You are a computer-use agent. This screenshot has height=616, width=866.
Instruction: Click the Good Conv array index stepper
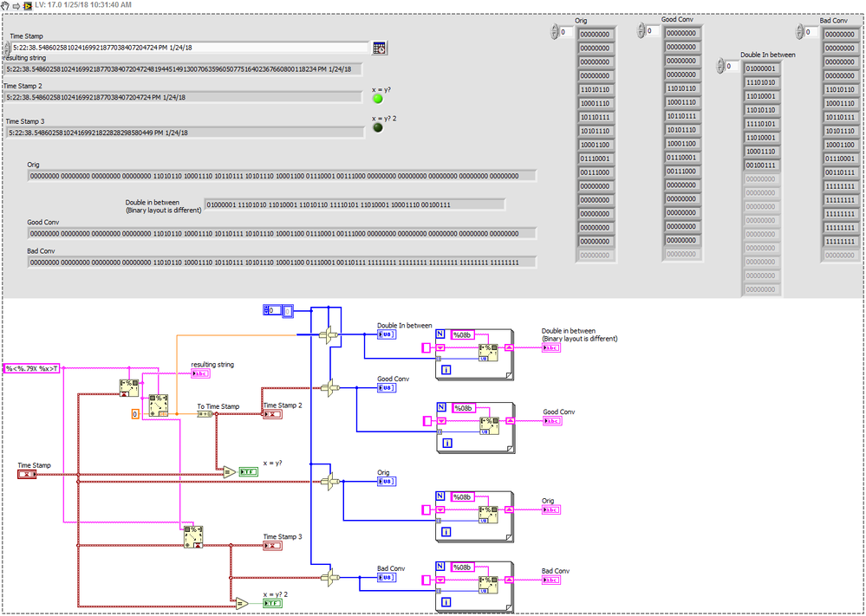click(641, 31)
